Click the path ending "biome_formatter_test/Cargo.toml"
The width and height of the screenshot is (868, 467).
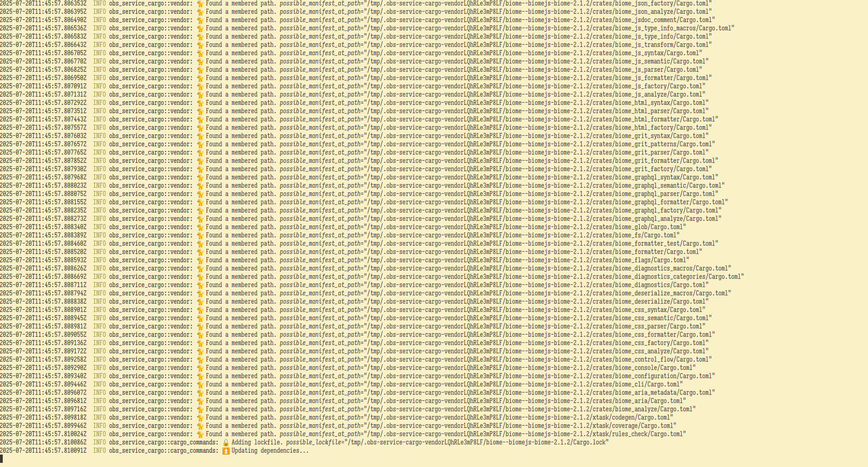(541, 243)
